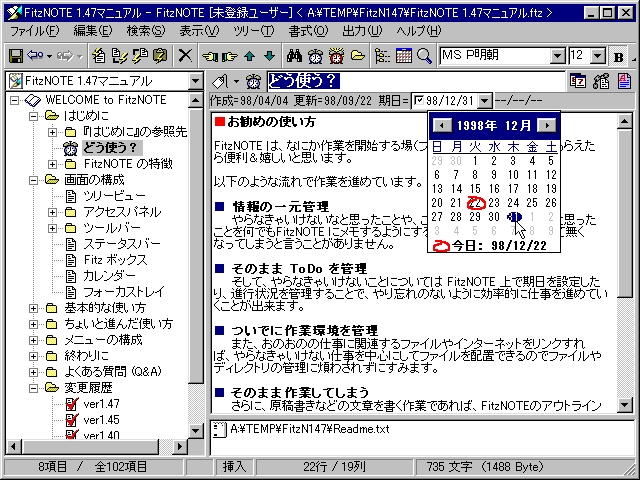Click the tree horizontal scrollbar right arrow

[180, 446]
